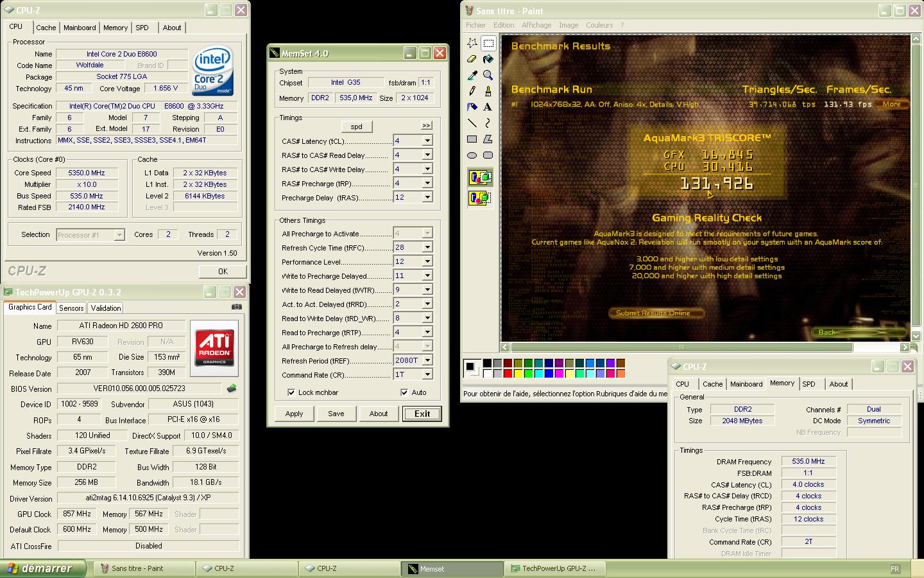Open the SPD tab in lower CPU-Z window
Image resolution: width=924 pixels, height=578 pixels.
(x=809, y=384)
